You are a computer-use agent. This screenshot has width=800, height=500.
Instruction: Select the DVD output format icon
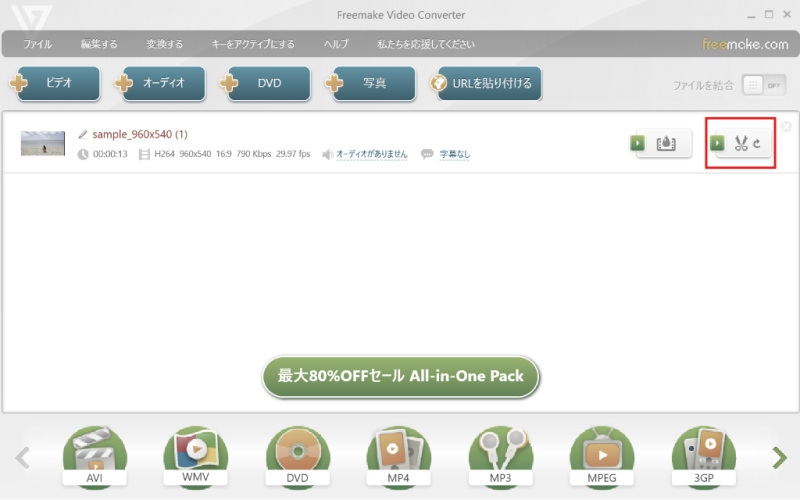[x=297, y=457]
